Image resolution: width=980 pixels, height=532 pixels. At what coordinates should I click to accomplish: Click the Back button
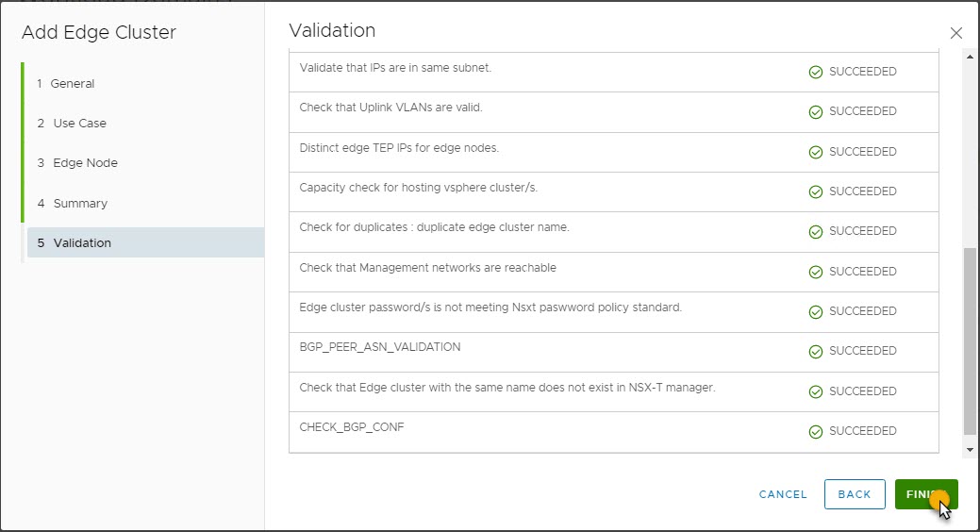click(x=854, y=494)
